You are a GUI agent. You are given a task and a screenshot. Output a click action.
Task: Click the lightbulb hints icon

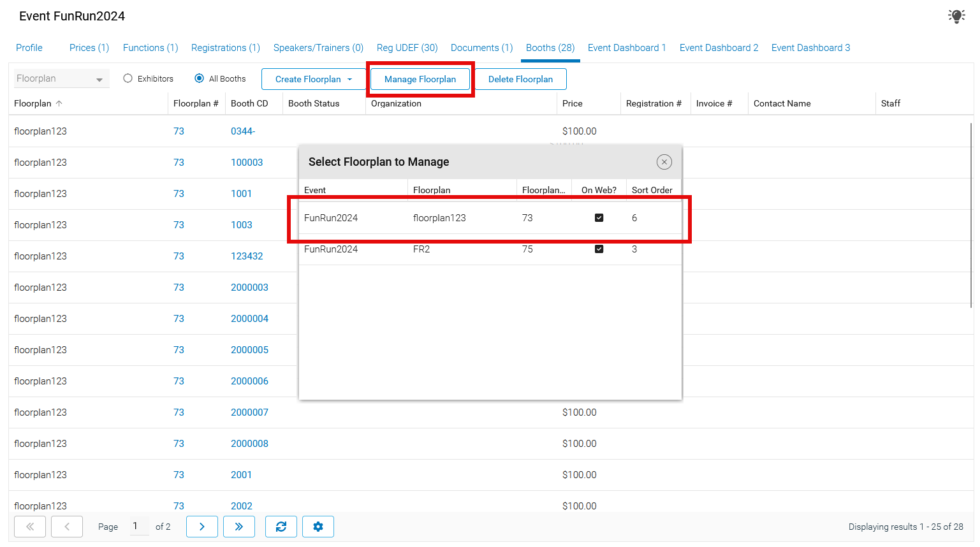point(956,16)
